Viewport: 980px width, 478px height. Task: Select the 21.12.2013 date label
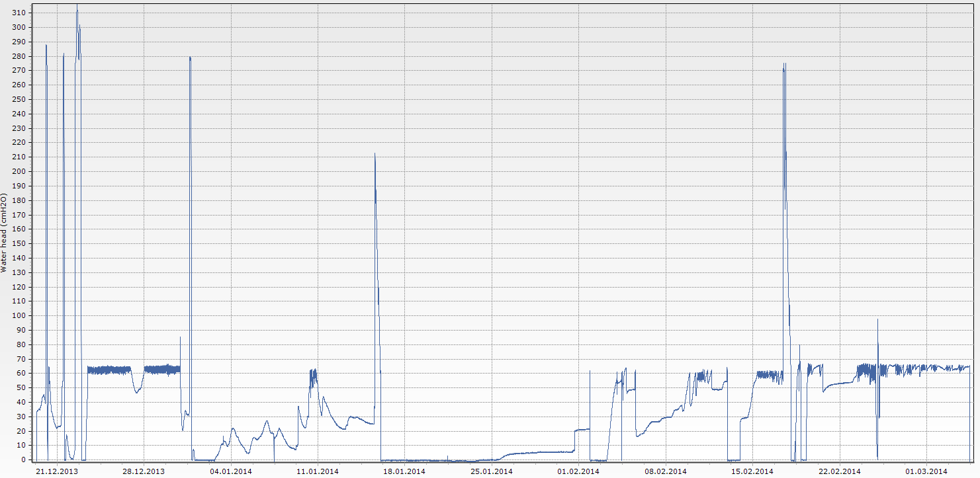57,471
